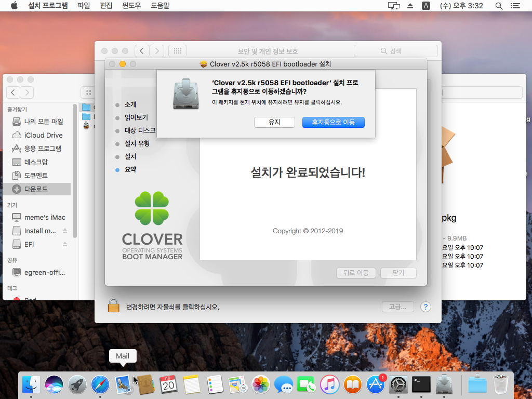
Task: Click the 유지 button in dialog
Action: (x=274, y=122)
